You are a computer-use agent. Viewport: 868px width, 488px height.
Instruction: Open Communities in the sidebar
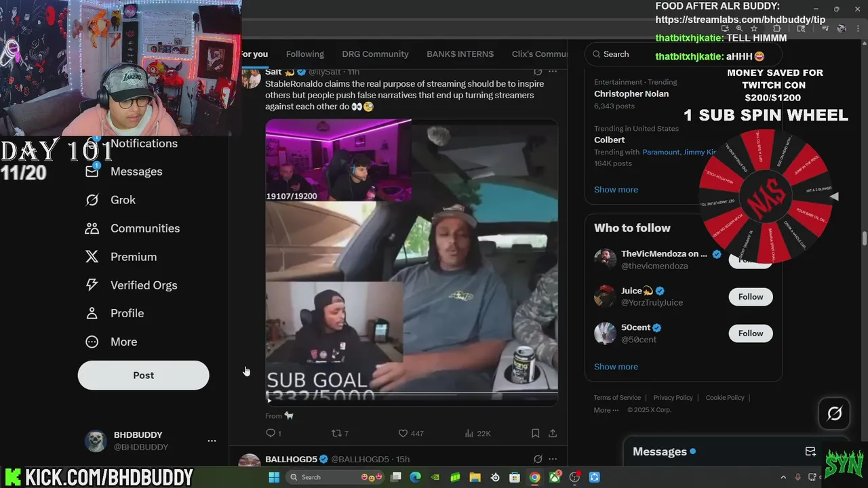(x=132, y=228)
